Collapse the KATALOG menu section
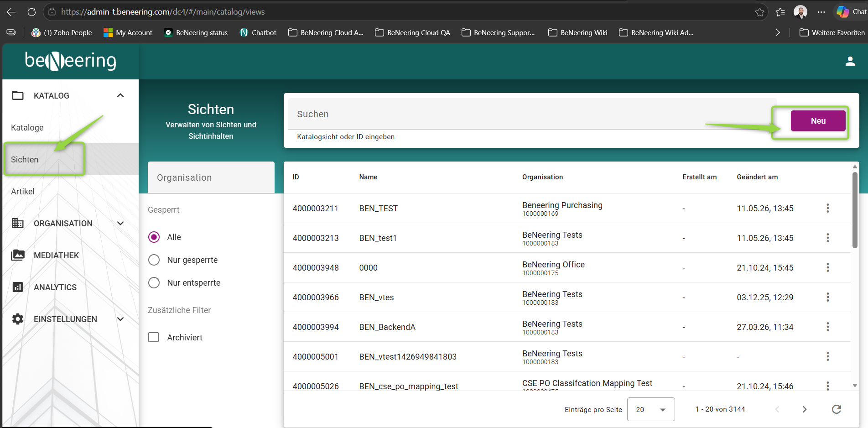Screen dimensions: 868x428 click(120, 95)
